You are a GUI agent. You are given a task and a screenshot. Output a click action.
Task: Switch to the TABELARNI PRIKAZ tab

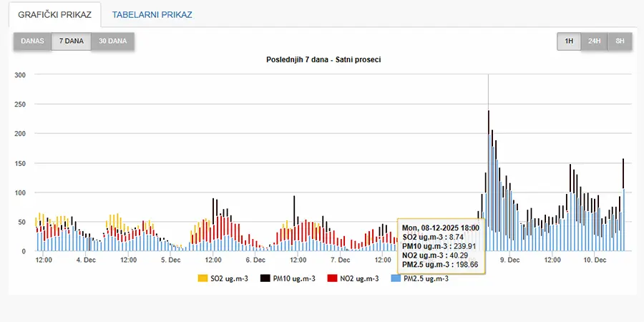152,14
